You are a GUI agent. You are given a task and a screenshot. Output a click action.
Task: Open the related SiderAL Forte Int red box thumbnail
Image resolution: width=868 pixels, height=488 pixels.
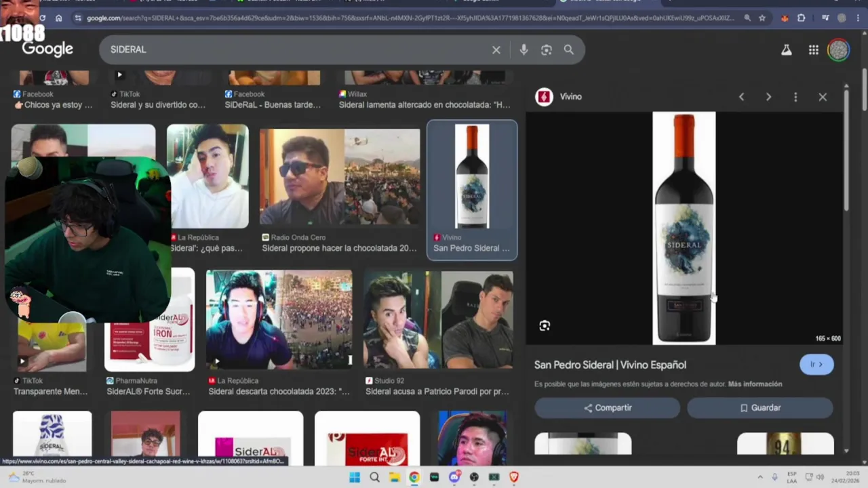click(x=368, y=439)
